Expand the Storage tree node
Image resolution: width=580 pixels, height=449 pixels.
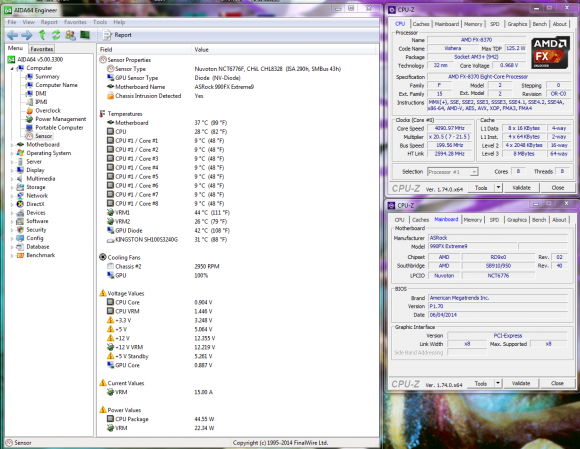coord(12,188)
